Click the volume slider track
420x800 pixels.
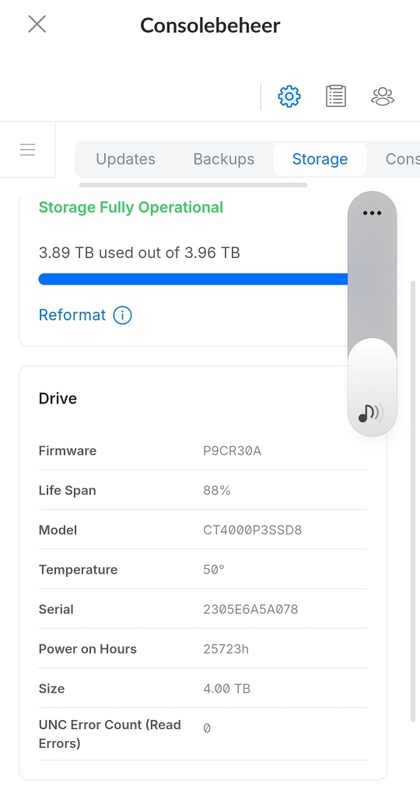tap(372, 314)
